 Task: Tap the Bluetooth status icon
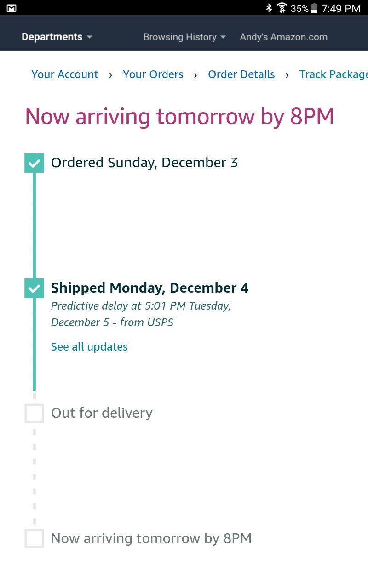(269, 8)
